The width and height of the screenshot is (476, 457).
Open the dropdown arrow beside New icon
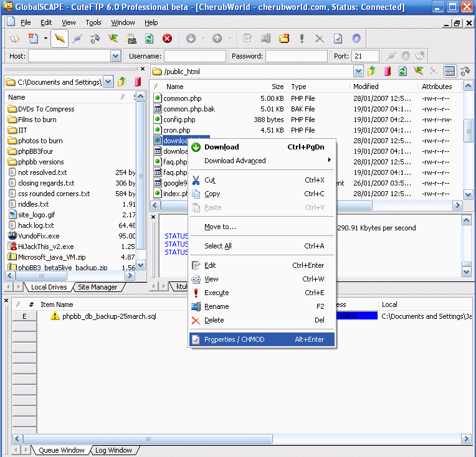(x=45, y=39)
